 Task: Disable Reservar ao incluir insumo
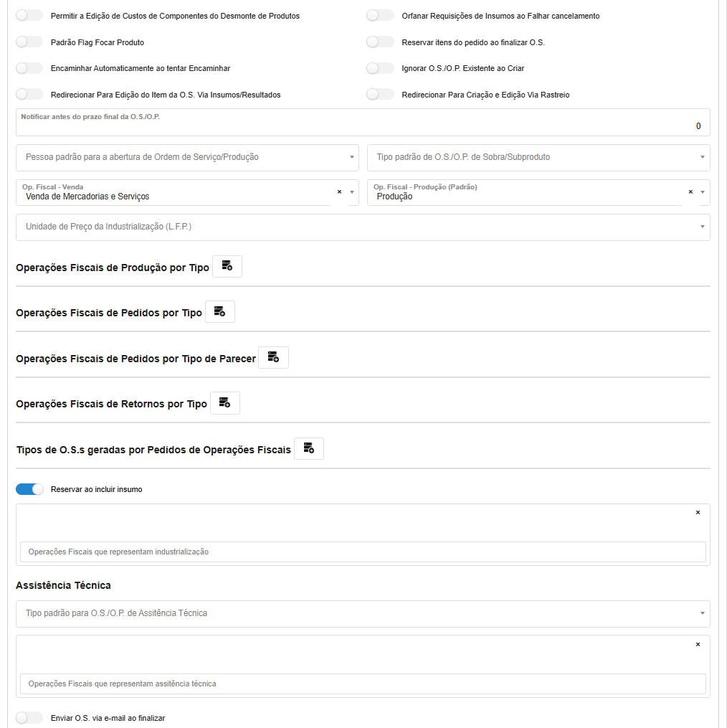click(30, 489)
